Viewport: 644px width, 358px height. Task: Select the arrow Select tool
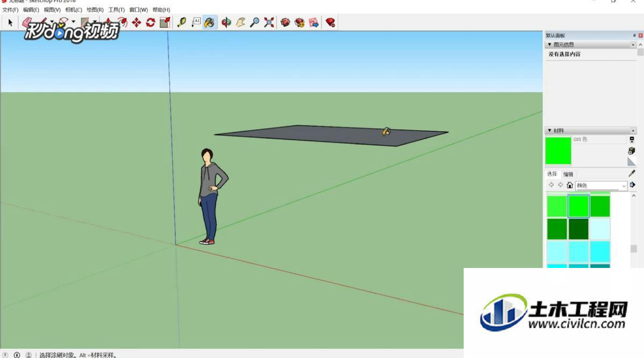pyautogui.click(x=10, y=23)
